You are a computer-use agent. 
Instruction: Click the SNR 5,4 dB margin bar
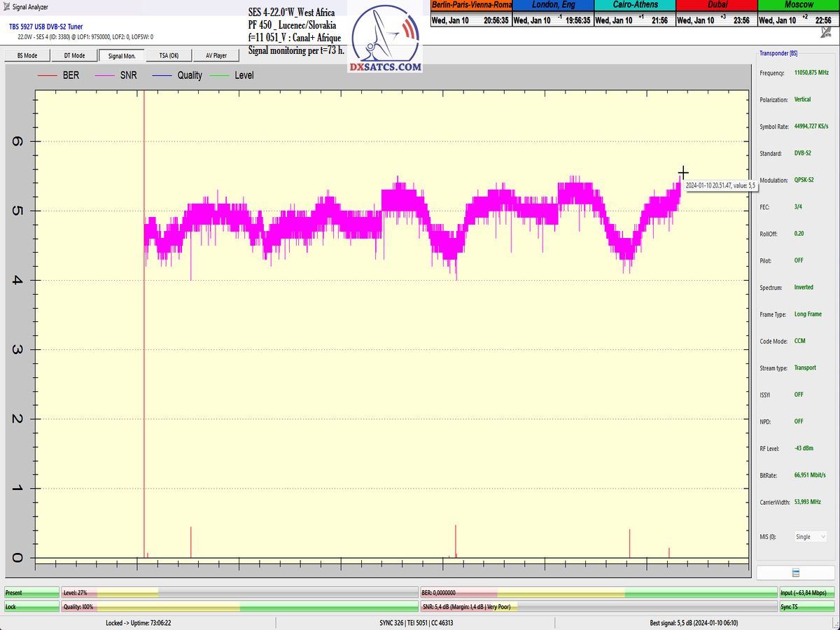[598, 607]
